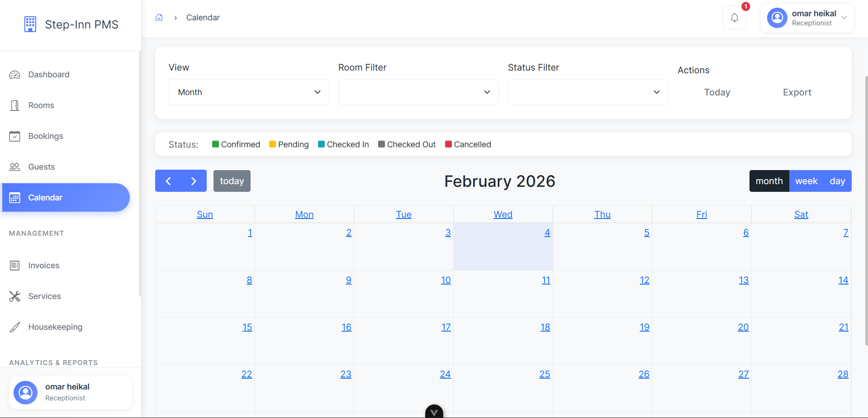Open Guests via the people icon
The width and height of the screenshot is (868, 418).
[15, 167]
